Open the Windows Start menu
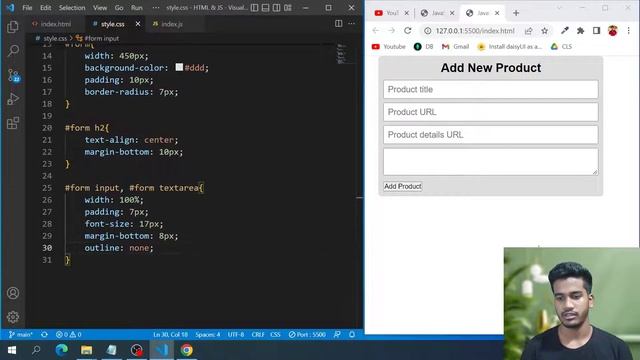 (x=11, y=350)
